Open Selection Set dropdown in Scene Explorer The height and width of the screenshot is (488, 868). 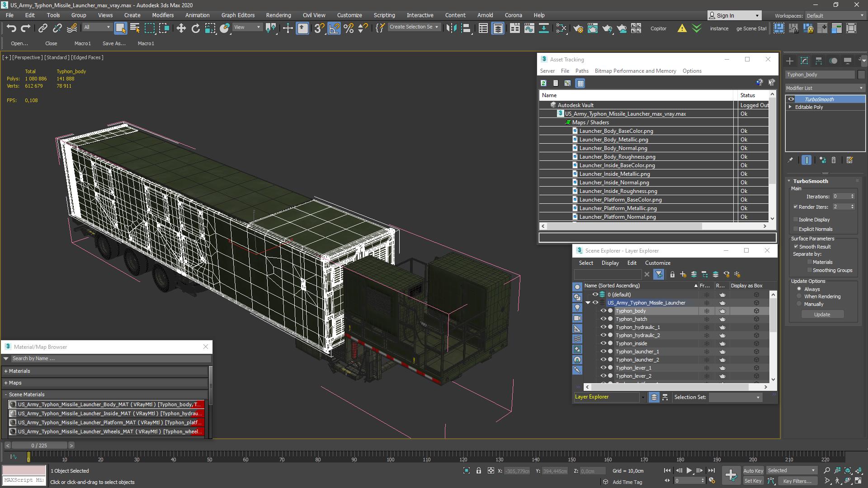coord(735,398)
